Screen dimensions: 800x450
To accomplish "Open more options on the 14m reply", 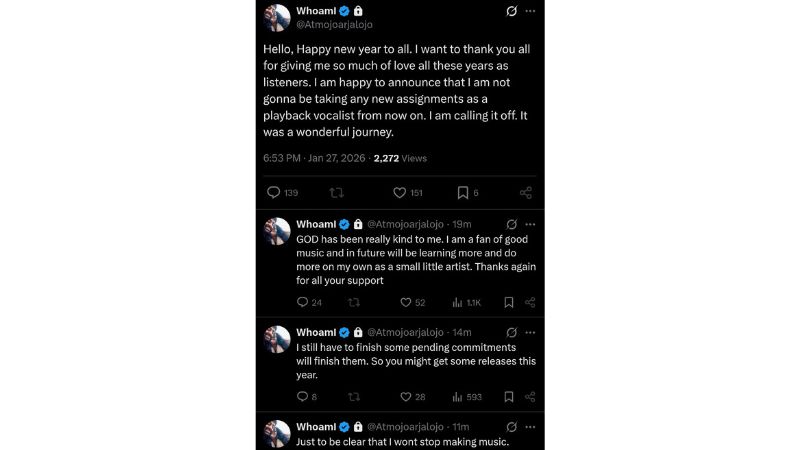I will tap(531, 332).
